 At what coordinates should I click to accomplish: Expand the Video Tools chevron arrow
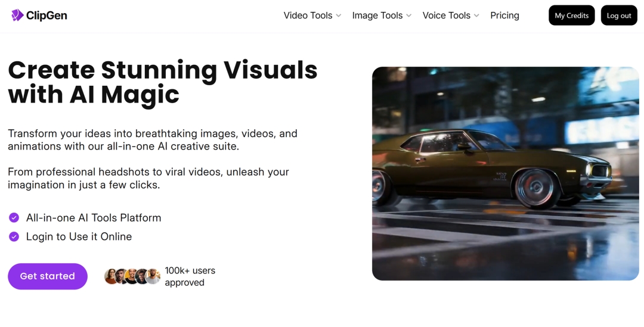(x=339, y=16)
